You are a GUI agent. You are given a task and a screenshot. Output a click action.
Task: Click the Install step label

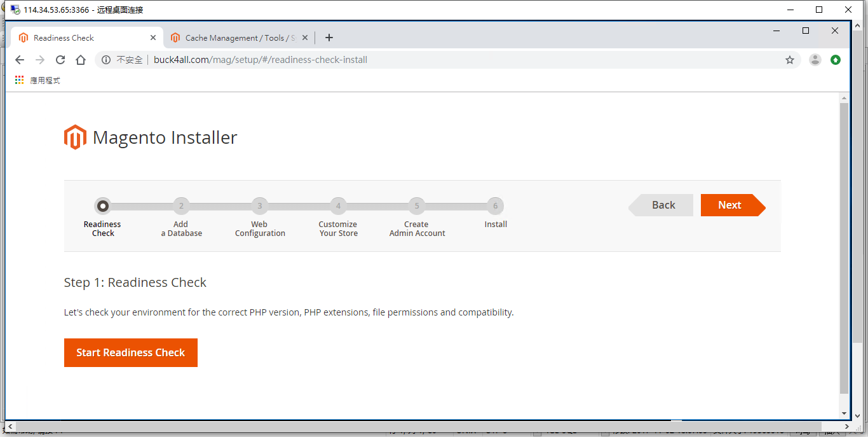[x=496, y=225]
